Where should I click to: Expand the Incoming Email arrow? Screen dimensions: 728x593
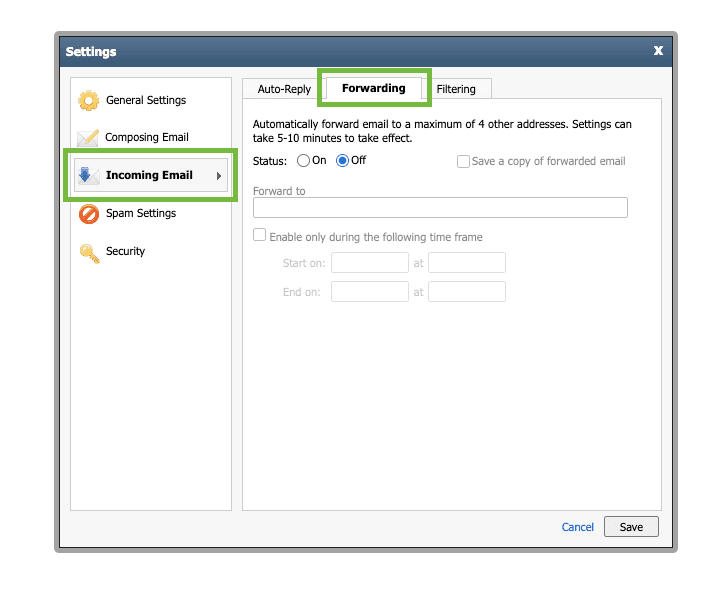tap(219, 176)
